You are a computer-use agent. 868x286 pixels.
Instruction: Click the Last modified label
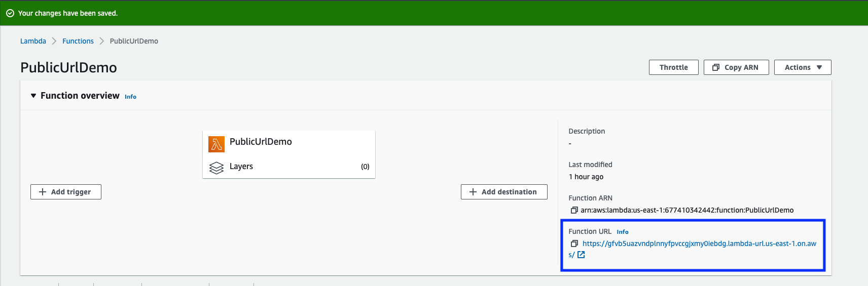pos(590,165)
